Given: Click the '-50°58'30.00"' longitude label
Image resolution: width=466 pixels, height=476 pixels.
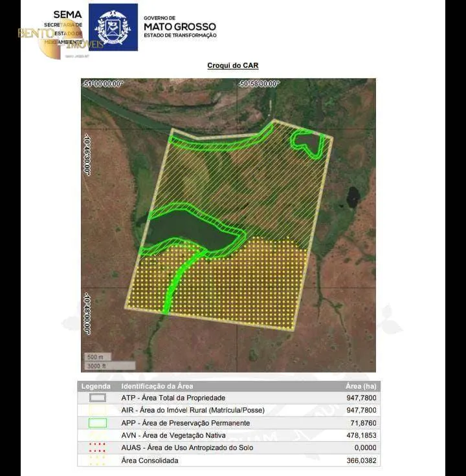Looking at the screenshot, I should (258, 84).
